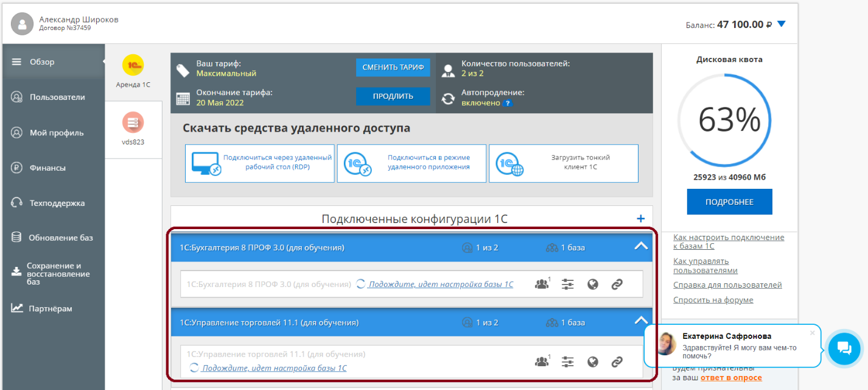Click the globe icon in the Бухгалтерия base row
This screenshot has width=868, height=390.
click(x=593, y=284)
